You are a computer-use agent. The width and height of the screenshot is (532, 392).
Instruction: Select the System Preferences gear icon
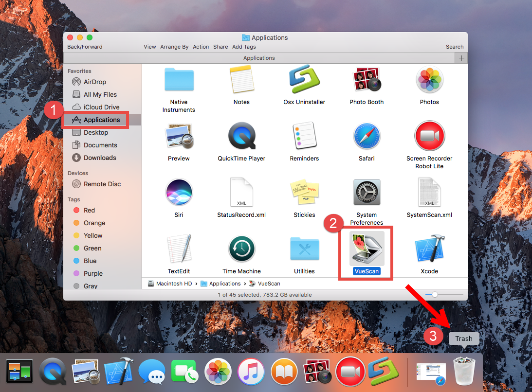[367, 193]
